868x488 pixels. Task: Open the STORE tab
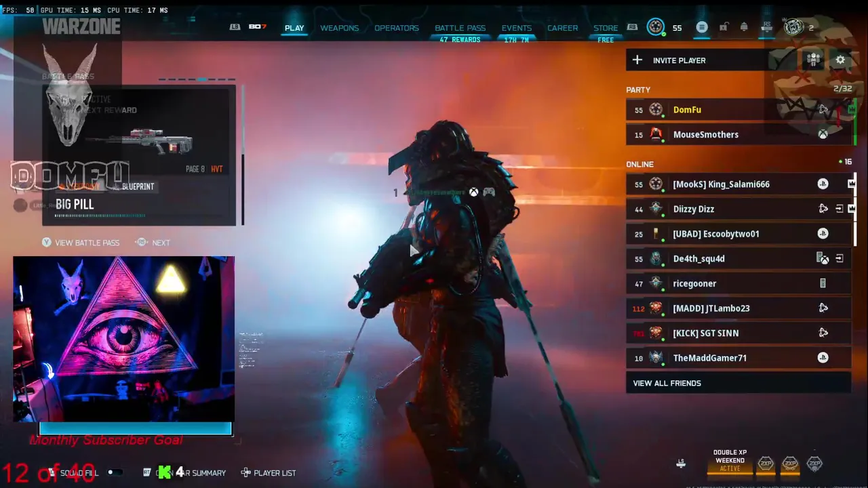pyautogui.click(x=606, y=28)
